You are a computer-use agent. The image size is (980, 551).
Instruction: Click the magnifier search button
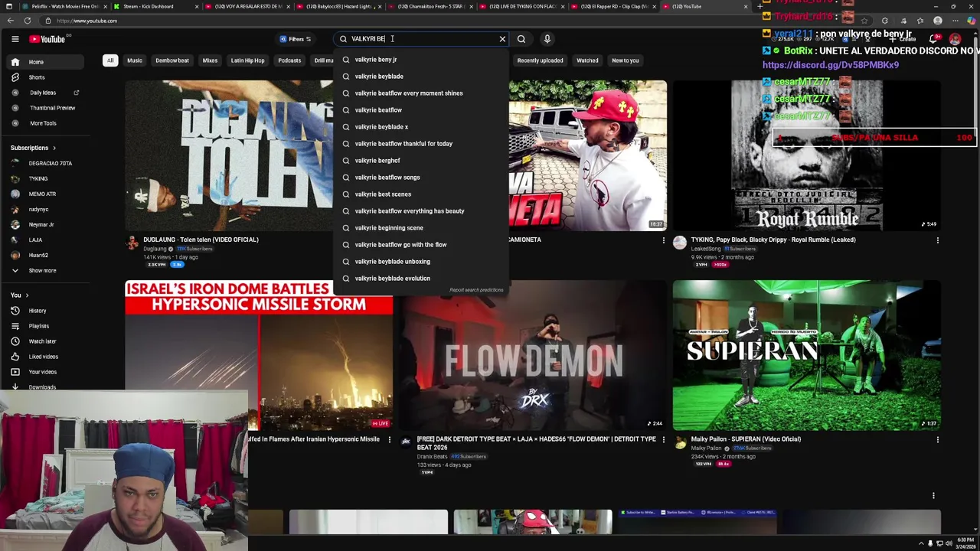521,39
